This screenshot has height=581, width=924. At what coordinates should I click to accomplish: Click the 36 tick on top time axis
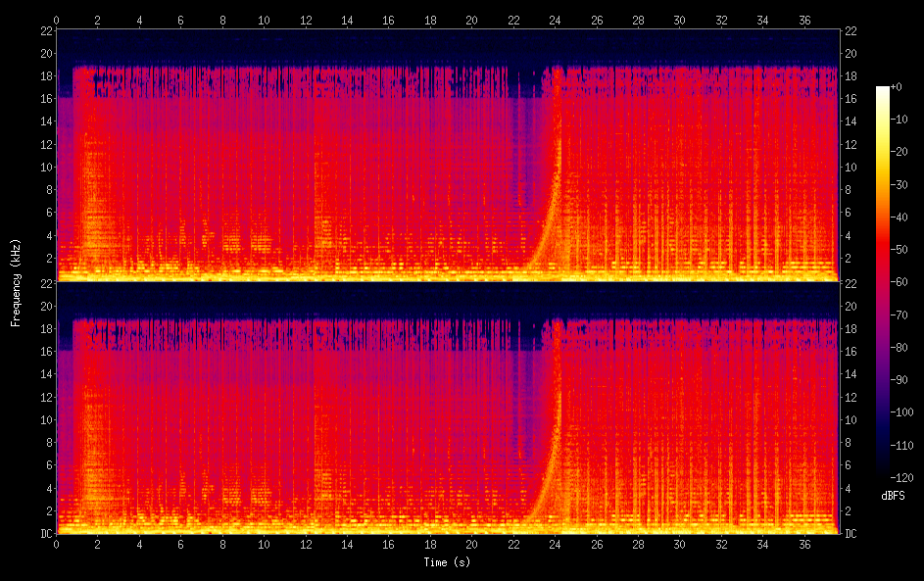(x=803, y=20)
